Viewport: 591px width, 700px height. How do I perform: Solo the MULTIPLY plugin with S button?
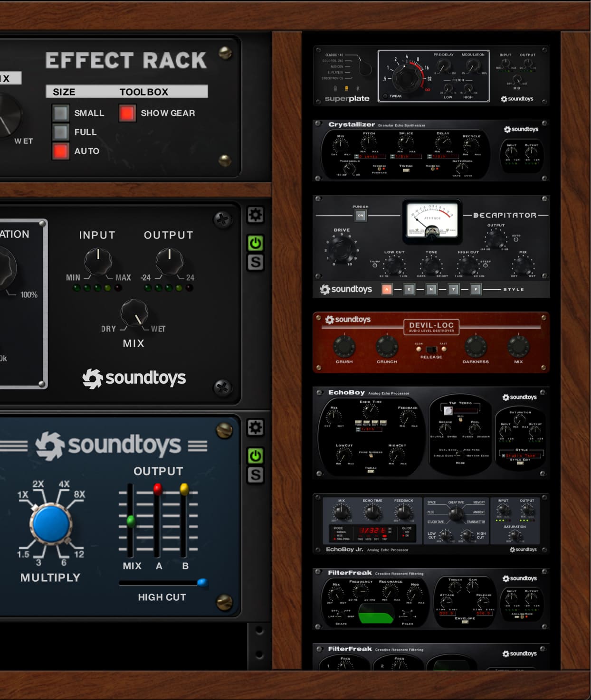coord(256,475)
